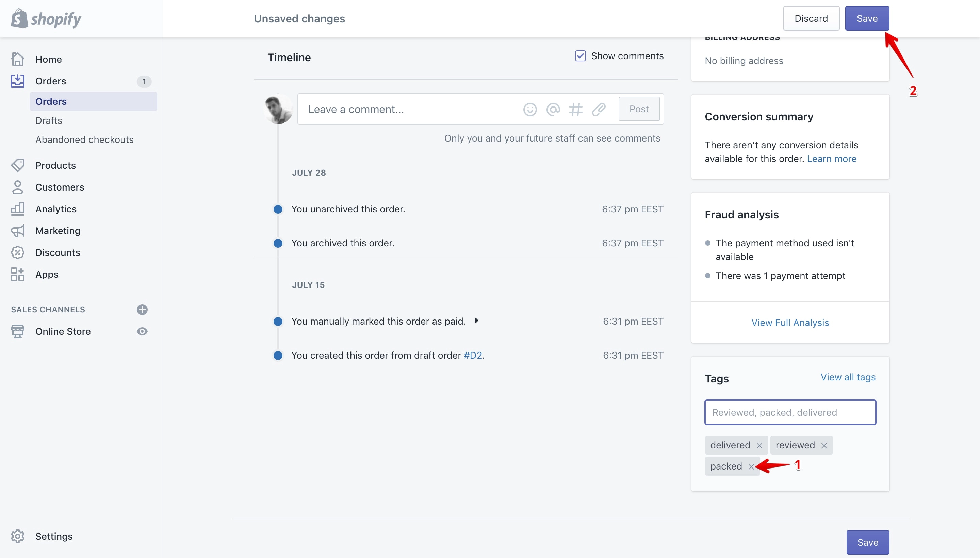This screenshot has width=980, height=558.
Task: Remove the packed tag
Action: point(751,466)
